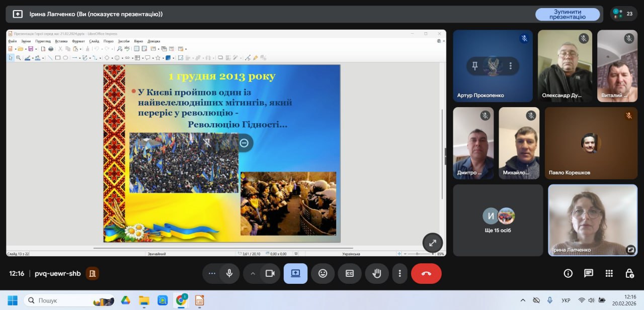Click the Ще 15 осіб participants tile
This screenshot has width=644, height=310.
(x=498, y=220)
